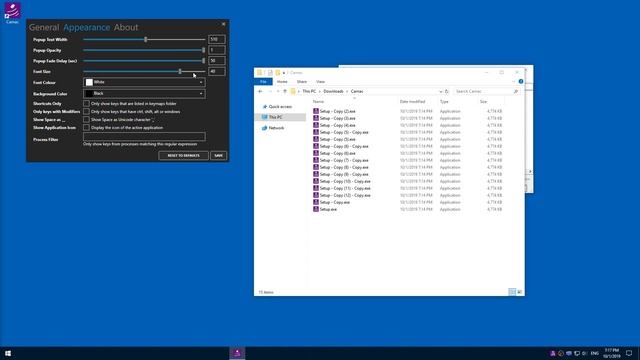Click the Popup Fade Delay slider handle
Screen dimensions: 640x360
[x=203, y=61]
